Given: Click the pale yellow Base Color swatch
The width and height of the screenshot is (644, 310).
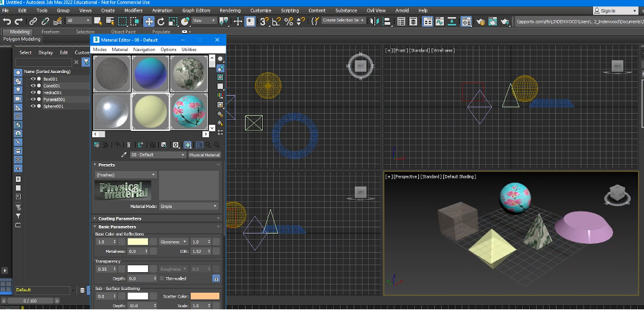Looking at the screenshot, I should pyautogui.click(x=138, y=242).
